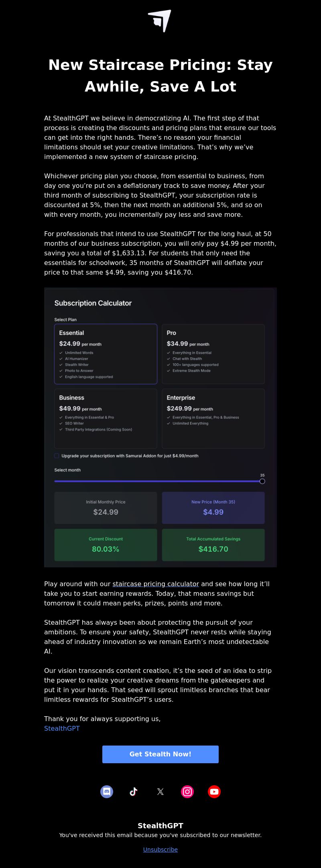
Task: Open the TikTok social icon
Action: 134,791
